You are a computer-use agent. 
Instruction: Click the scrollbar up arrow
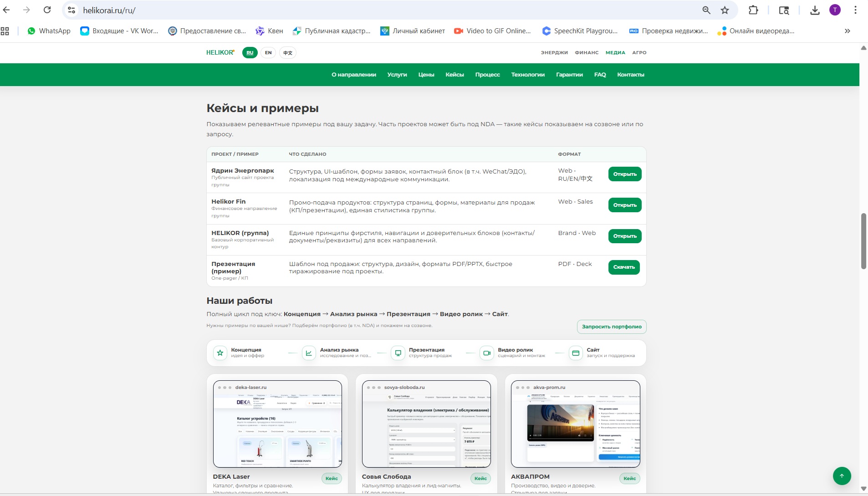tap(863, 48)
